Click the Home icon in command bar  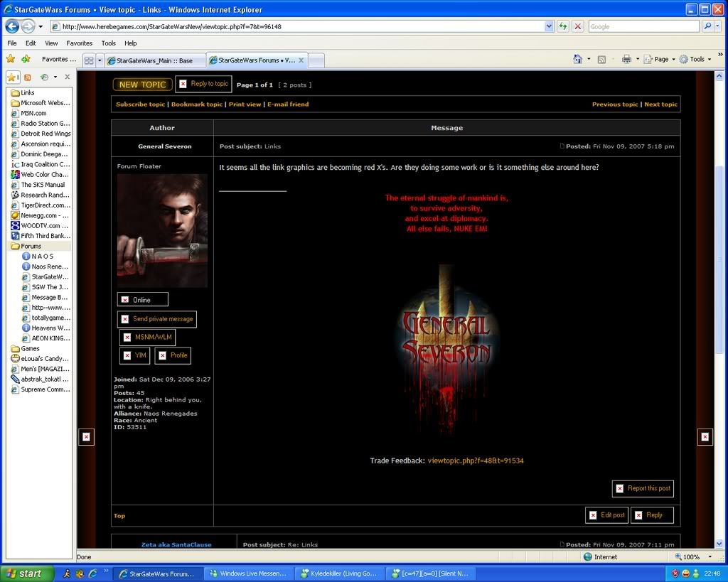[x=578, y=59]
